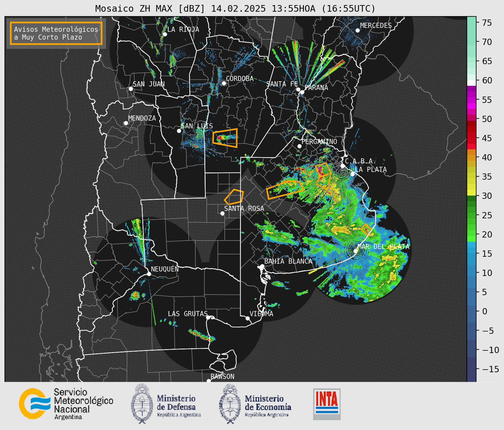The image size is (504, 430).
Task: Click the SANTA FE city label
Action: click(282, 84)
